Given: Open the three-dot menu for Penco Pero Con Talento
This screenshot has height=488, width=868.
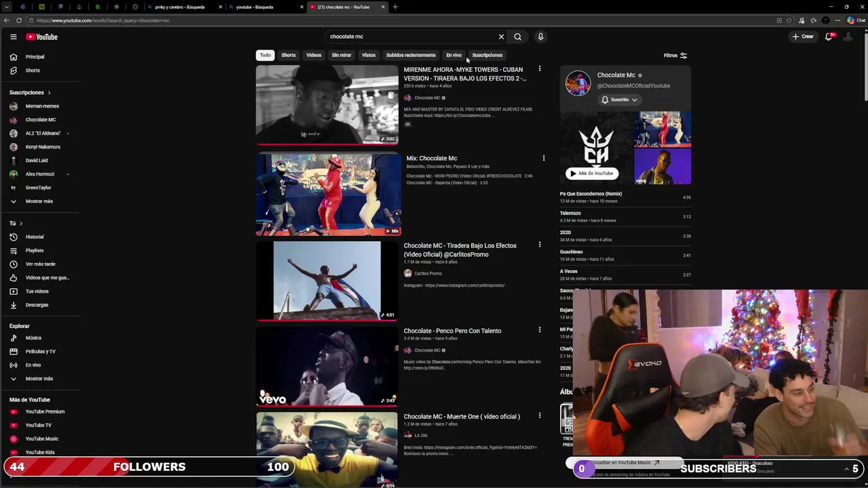Looking at the screenshot, I should click(540, 330).
